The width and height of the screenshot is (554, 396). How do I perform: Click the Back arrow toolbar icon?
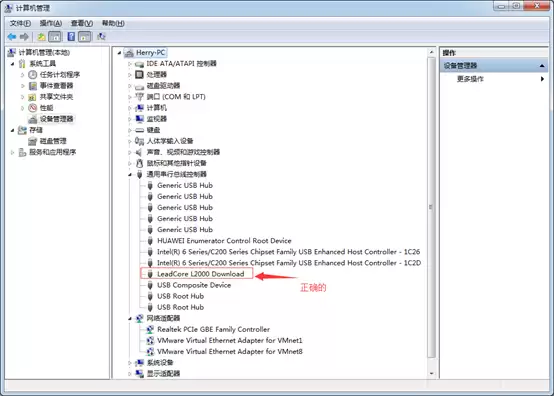click(12, 37)
